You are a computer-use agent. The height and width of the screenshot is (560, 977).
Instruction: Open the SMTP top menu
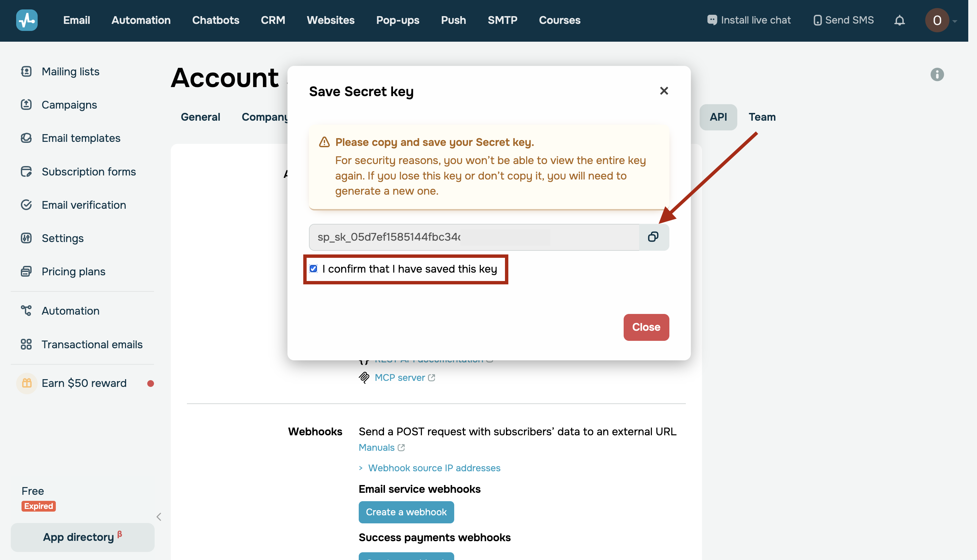(x=502, y=20)
